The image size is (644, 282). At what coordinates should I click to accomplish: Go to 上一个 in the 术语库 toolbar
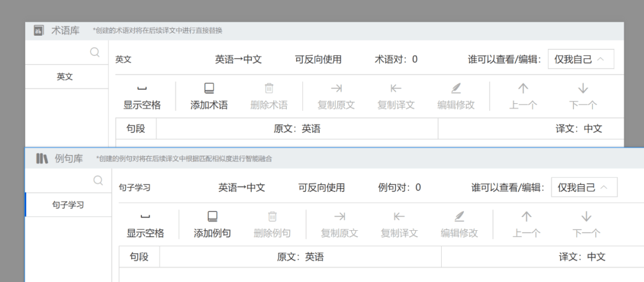523,97
